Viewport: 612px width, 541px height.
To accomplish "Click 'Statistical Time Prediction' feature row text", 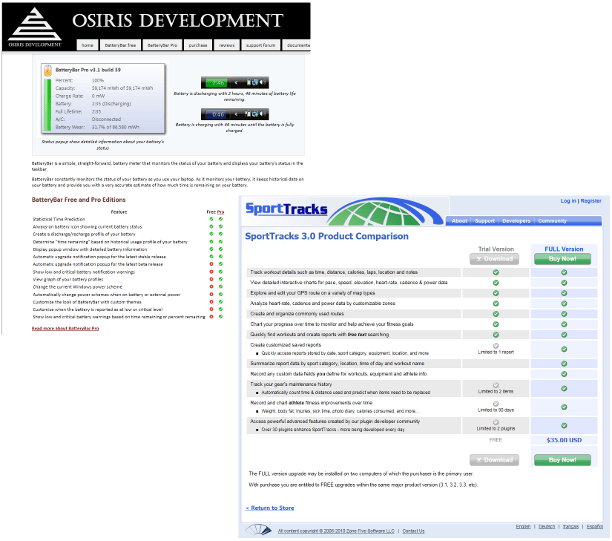I will 59,219.
